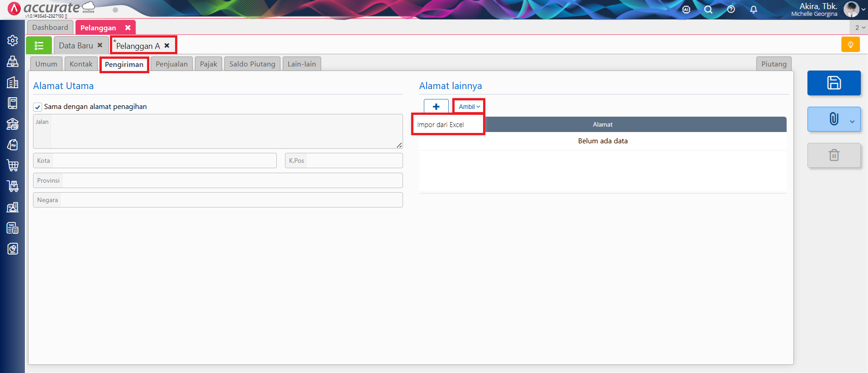Click the paperclip attachment icon
The image size is (868, 373).
pos(833,119)
